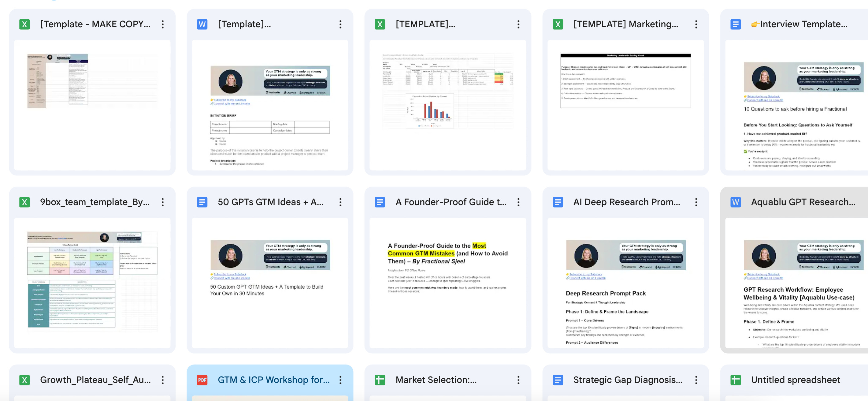This screenshot has height=401, width=868.
Task: Open the A Founder-Proof Guide preview thumbnail
Action: (448, 283)
